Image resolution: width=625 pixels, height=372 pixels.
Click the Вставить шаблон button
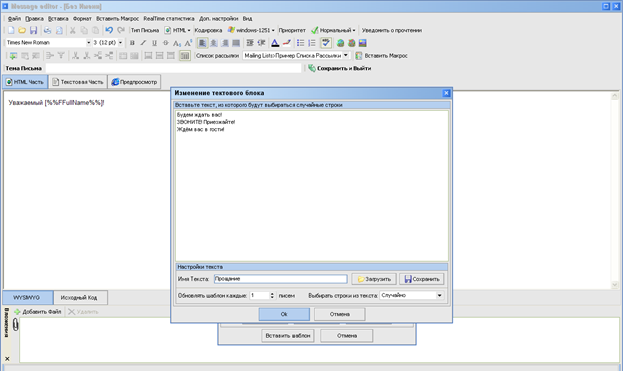[288, 336]
